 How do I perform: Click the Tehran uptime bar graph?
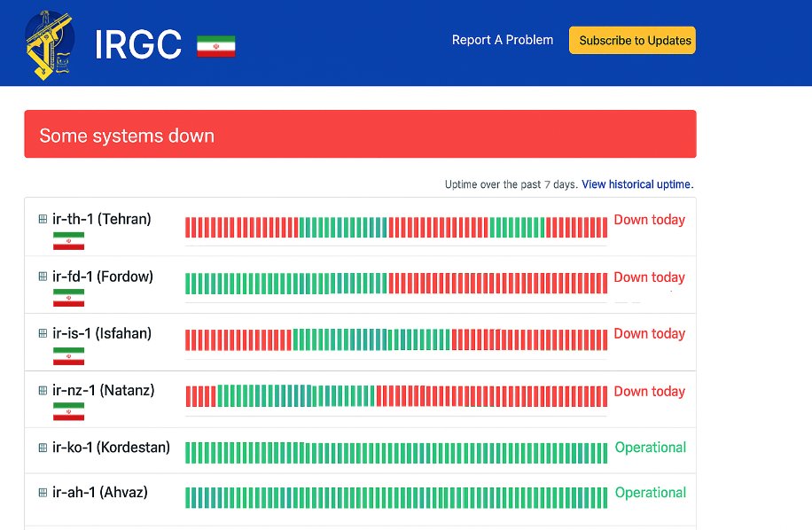pos(396,227)
